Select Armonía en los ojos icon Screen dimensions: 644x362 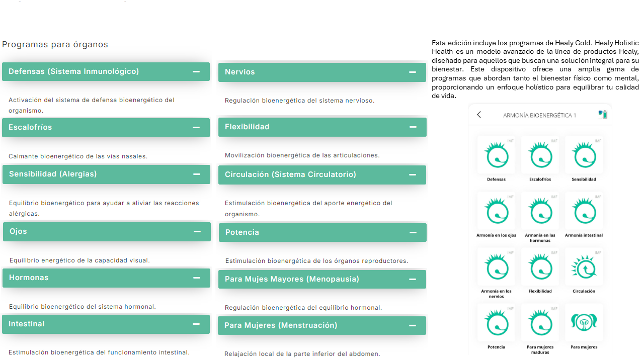coord(496,211)
